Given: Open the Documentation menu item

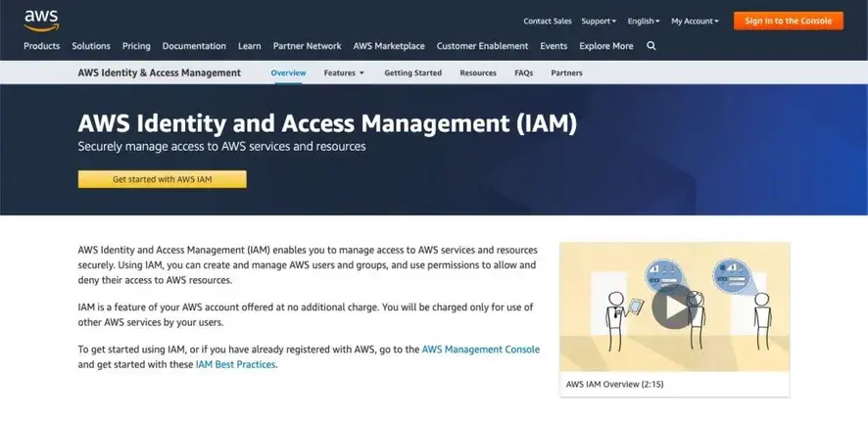Looking at the screenshot, I should [194, 46].
